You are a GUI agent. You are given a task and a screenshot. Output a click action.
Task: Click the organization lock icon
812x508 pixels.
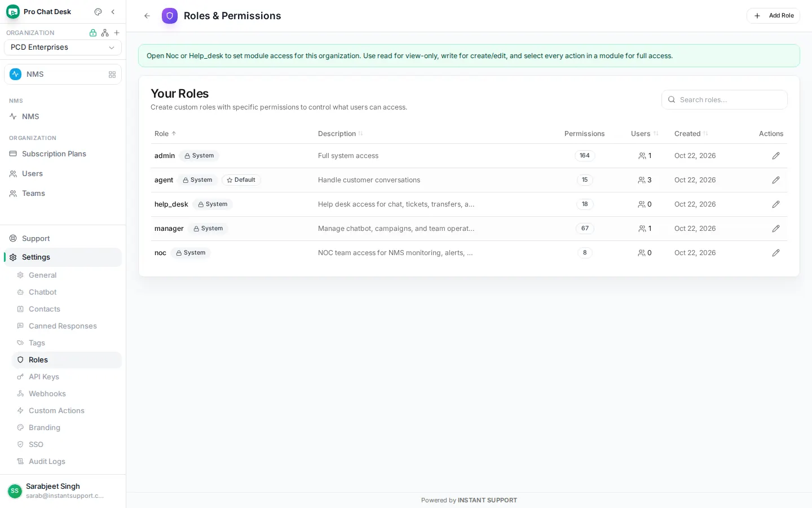tap(93, 33)
